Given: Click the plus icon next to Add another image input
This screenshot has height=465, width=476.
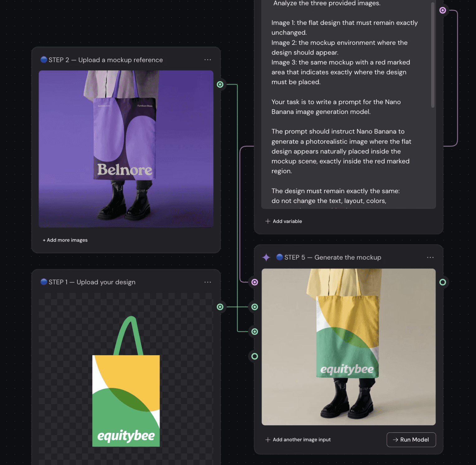Looking at the screenshot, I should 268,439.
